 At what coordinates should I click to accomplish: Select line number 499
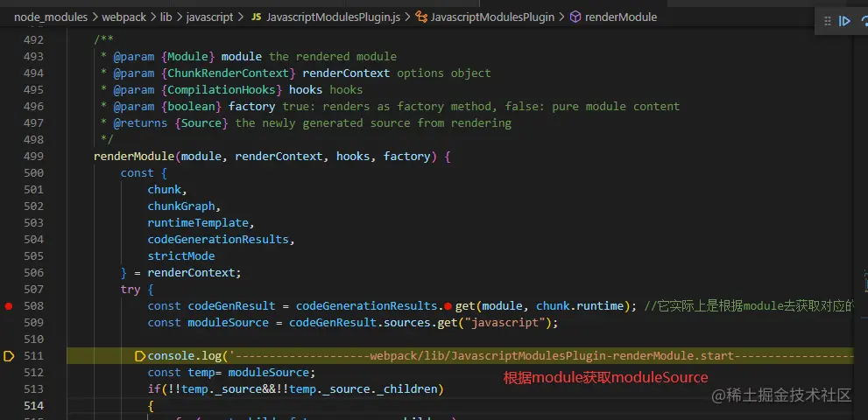pos(34,157)
